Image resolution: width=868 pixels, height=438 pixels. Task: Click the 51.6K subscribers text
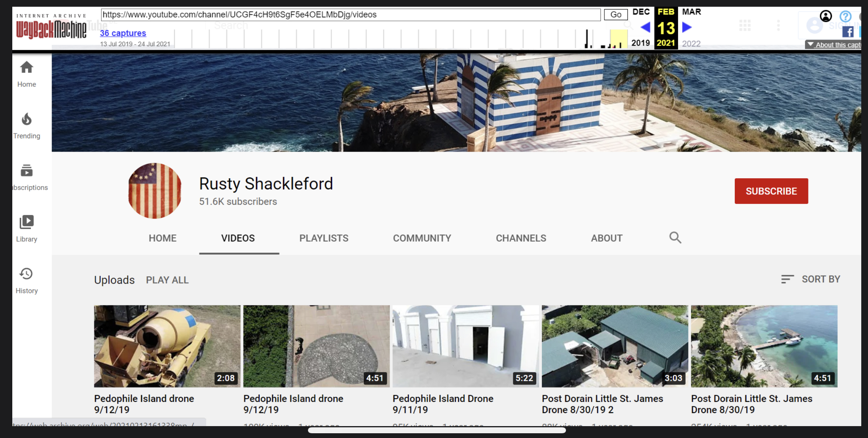click(x=238, y=202)
